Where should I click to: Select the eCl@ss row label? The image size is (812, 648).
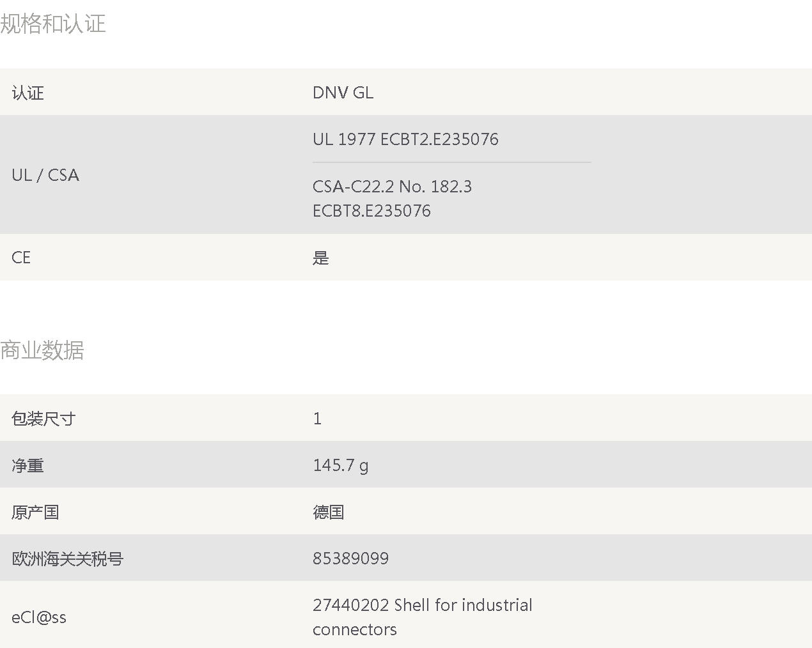39,617
